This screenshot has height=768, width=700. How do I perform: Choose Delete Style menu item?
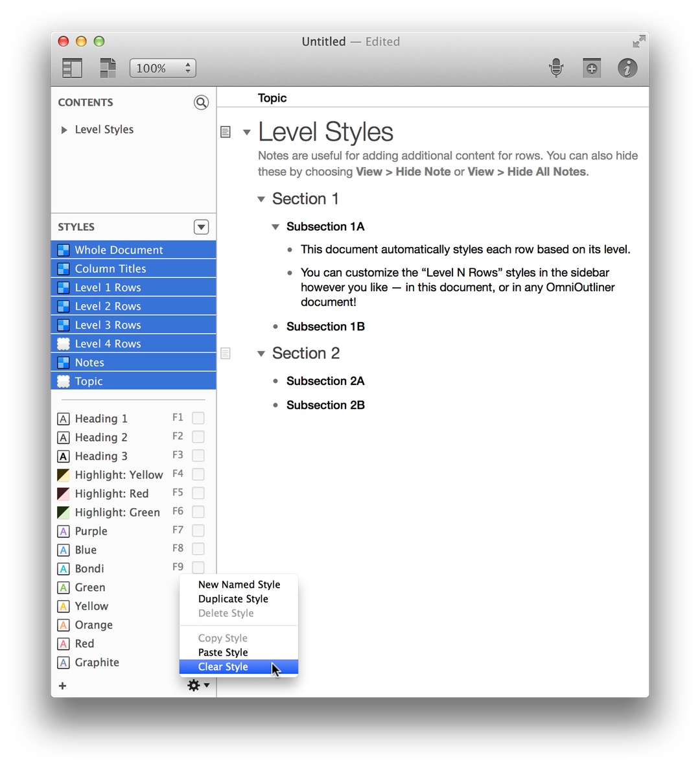239,613
